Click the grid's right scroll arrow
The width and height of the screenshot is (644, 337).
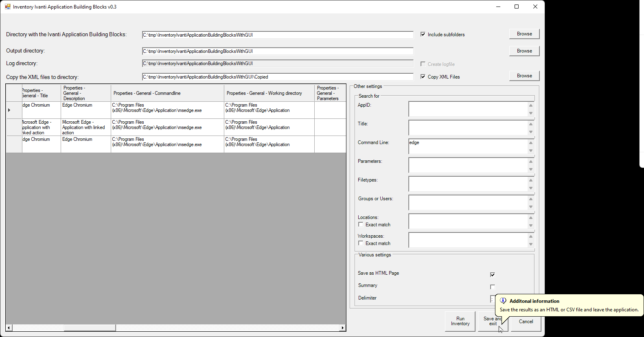[343, 328]
